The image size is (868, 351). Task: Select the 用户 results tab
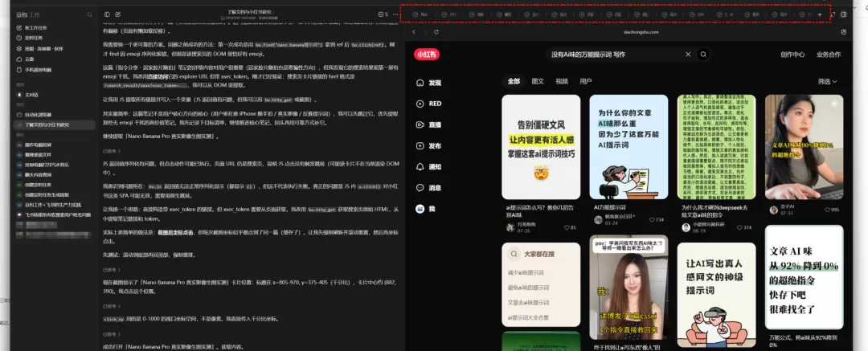point(586,81)
